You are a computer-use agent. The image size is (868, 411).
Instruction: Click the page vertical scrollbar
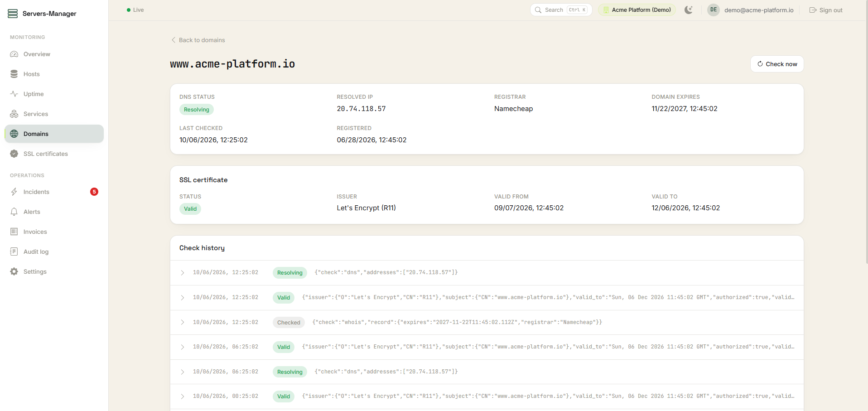point(866,131)
